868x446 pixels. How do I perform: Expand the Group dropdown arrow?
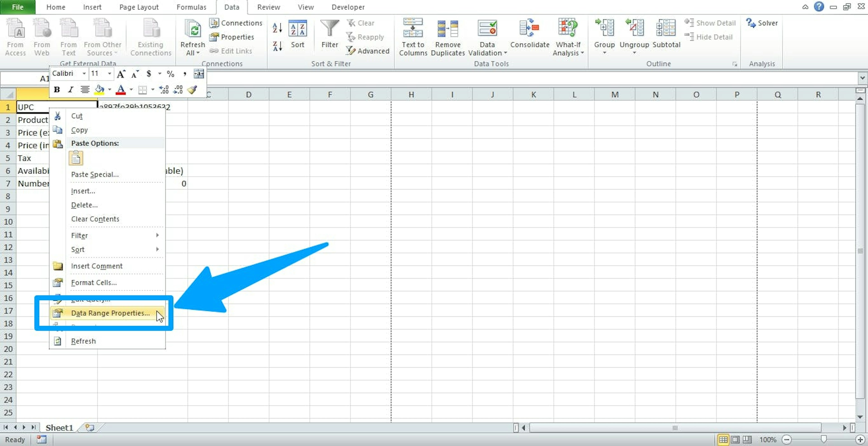click(x=604, y=53)
